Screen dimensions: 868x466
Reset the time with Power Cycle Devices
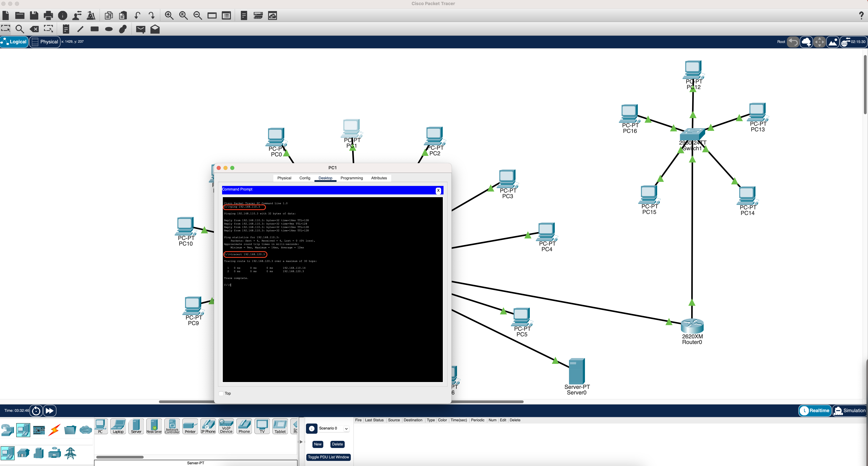[36, 410]
